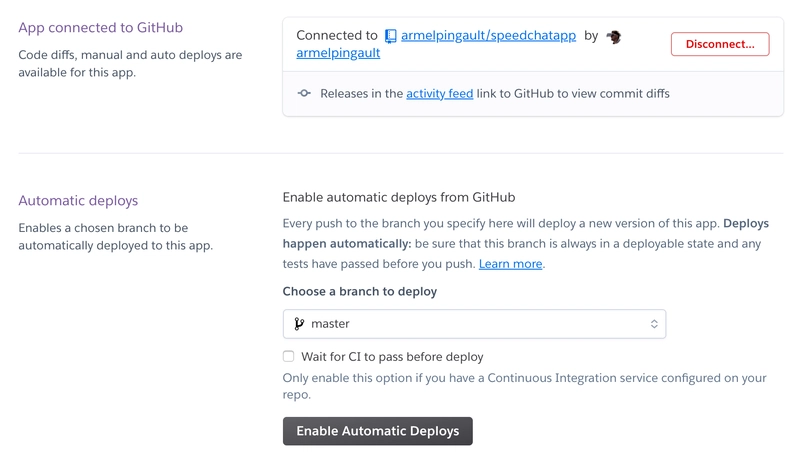Click the commit icon beside Releases
Viewport: 800px width, 462px height.
coord(304,93)
